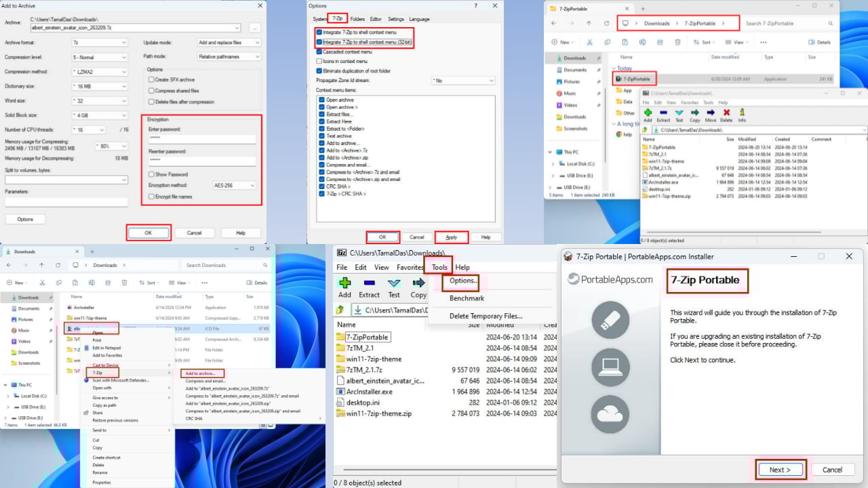Click OK in the Add to Archive dialog
The image size is (868, 488).
148,232
